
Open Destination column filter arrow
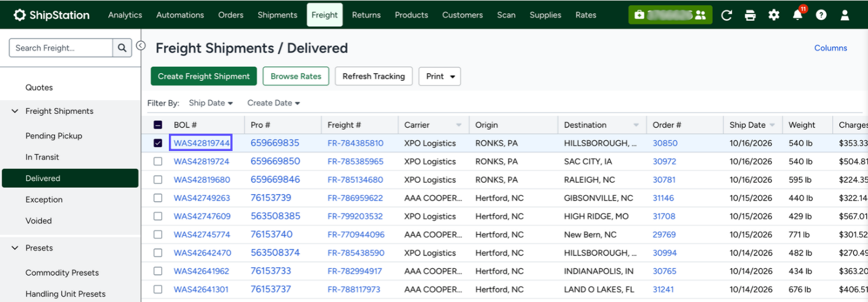(x=636, y=125)
